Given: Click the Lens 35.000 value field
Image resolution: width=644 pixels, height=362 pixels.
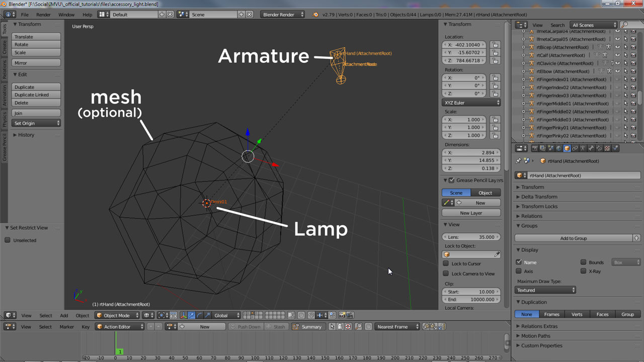Looking at the screenshot, I should click(x=471, y=237).
